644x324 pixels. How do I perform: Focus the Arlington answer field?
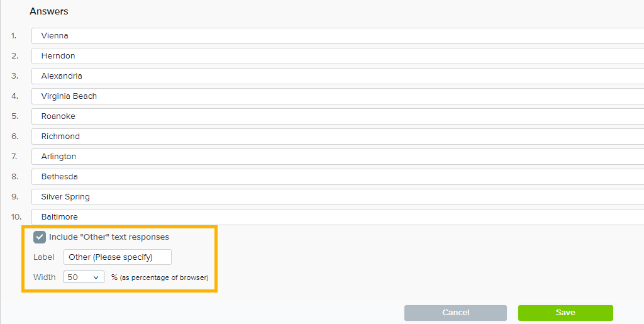click(337, 157)
